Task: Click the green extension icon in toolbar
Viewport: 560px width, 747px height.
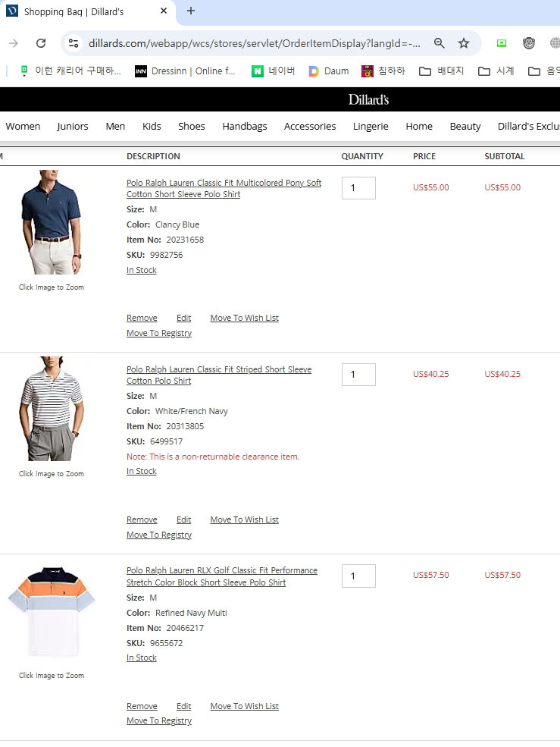Action: (x=502, y=43)
